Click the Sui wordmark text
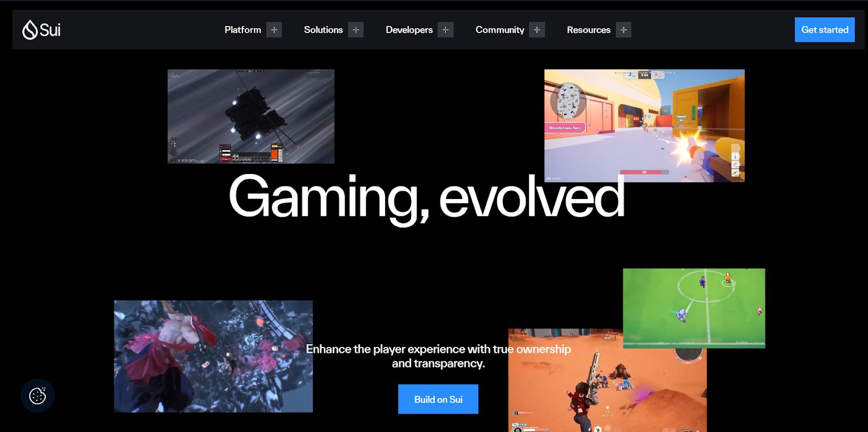 pyautogui.click(x=50, y=30)
